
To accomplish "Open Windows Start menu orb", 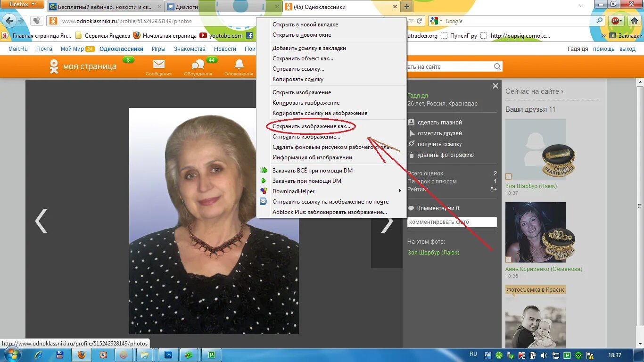I will tap(12, 354).
